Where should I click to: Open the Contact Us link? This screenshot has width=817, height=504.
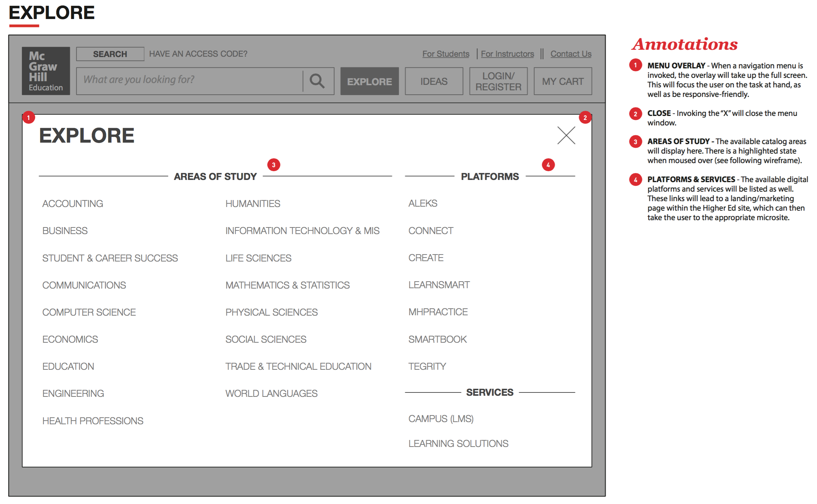click(571, 54)
